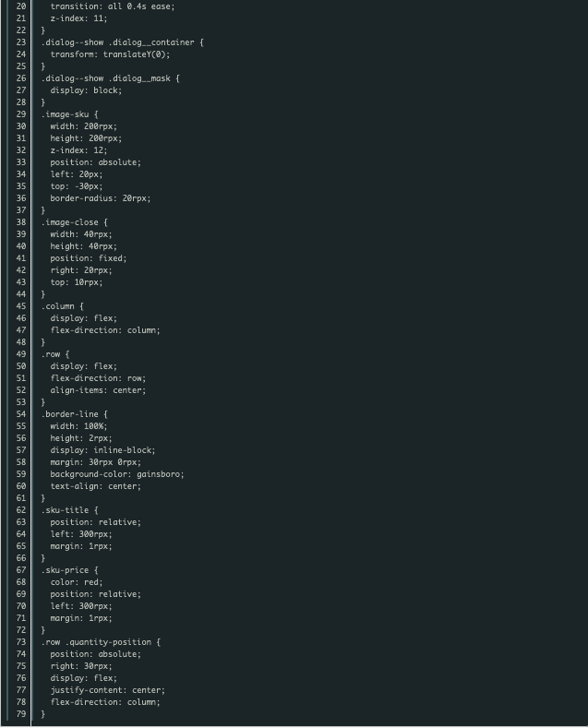Click '.dialog--show .dialog__mask' selector
Screen dimensions: 588x728
[x=105, y=78]
